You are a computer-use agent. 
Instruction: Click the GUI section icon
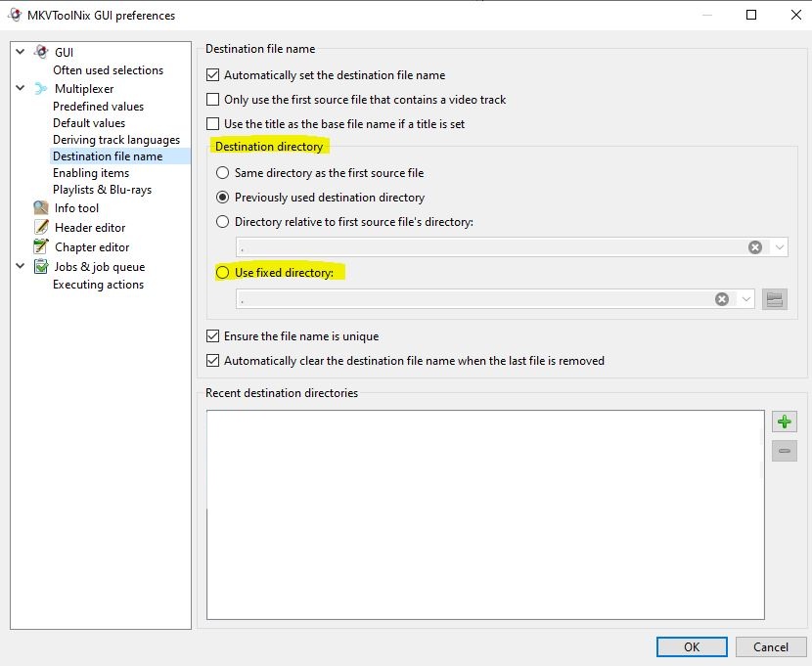pos(41,52)
